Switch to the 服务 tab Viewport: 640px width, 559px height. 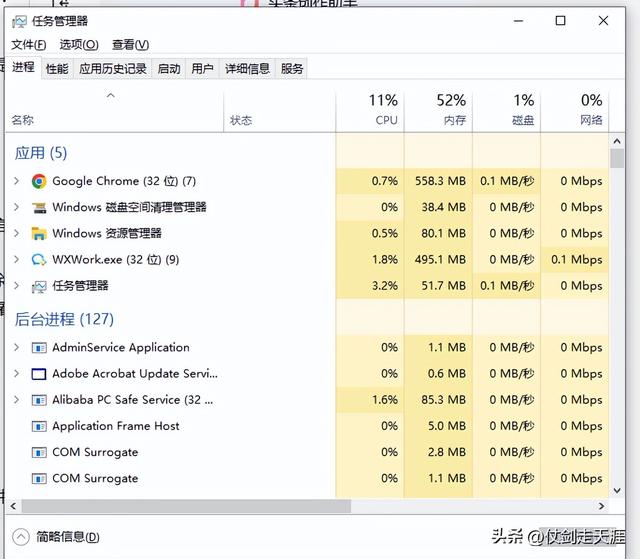[292, 69]
